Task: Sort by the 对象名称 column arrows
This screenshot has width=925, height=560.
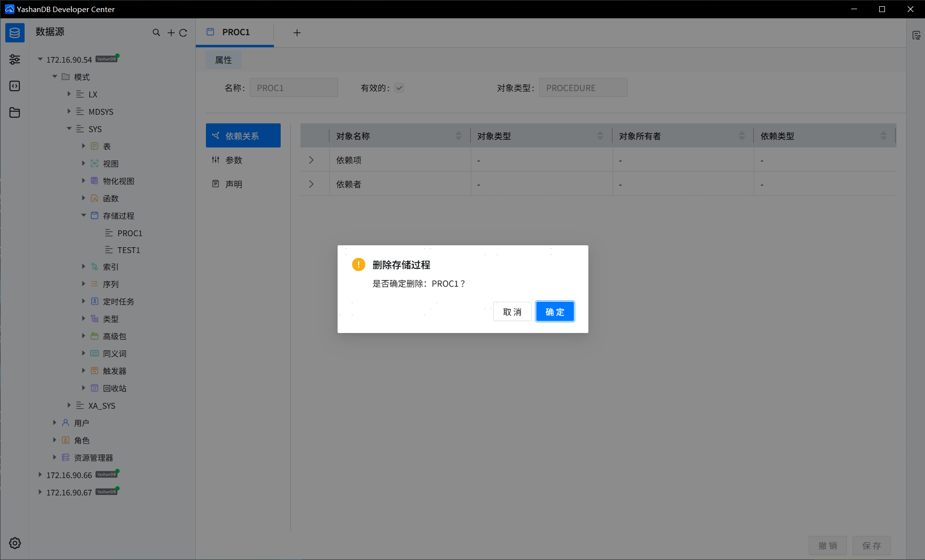Action: [x=458, y=136]
